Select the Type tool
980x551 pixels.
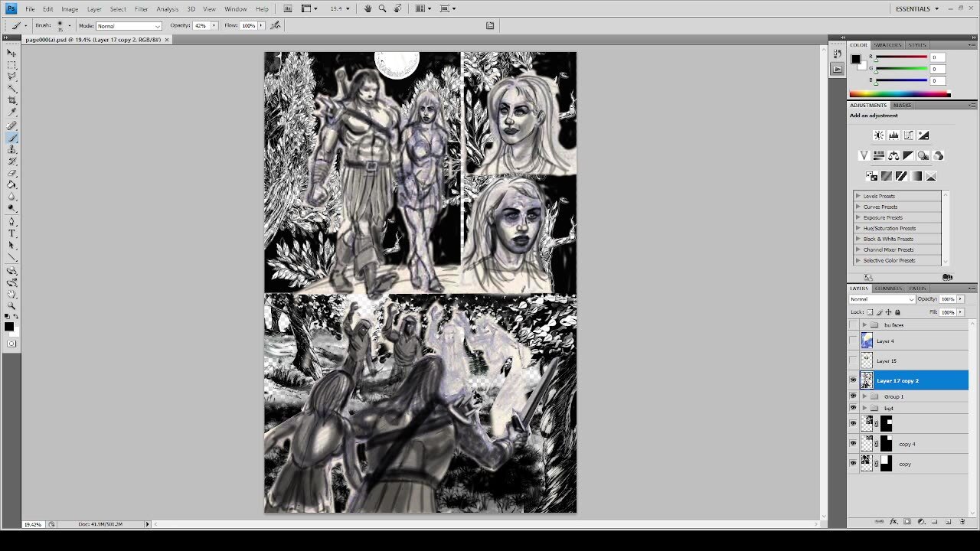coord(11,233)
